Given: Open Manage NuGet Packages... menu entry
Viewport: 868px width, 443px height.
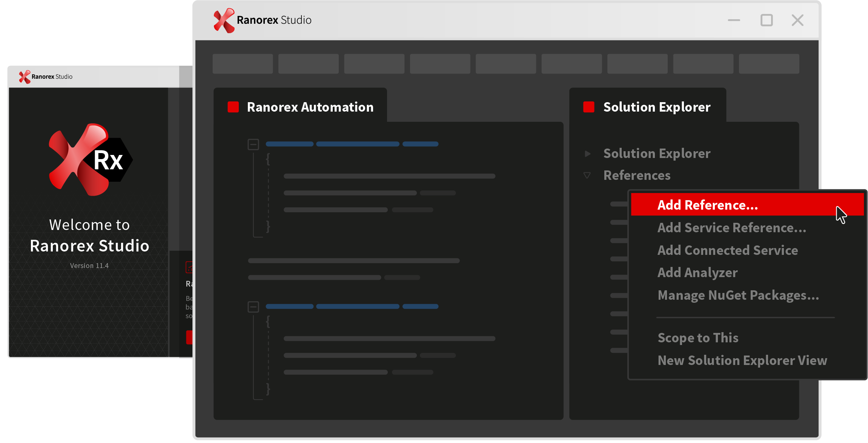Looking at the screenshot, I should click(747, 295).
